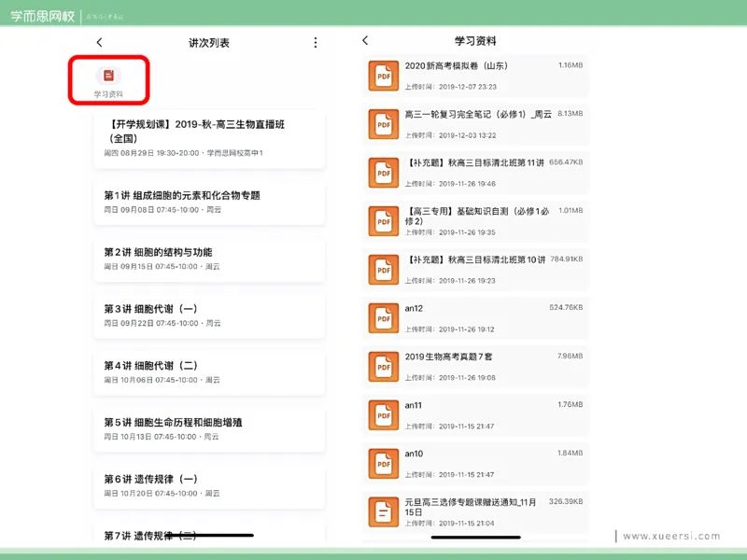Image resolution: width=747 pixels, height=560 pixels.
Task: Open 第5讲 细胞生命历程和细胞增殖
Action: coord(209,429)
